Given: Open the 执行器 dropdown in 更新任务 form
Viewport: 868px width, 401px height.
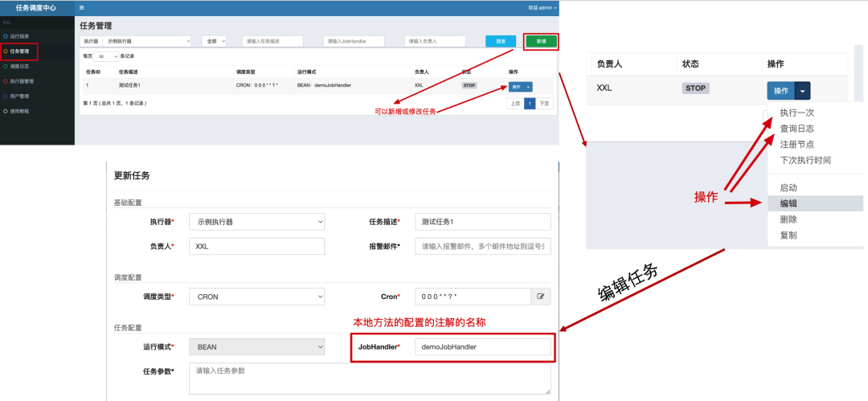Looking at the screenshot, I should point(257,222).
